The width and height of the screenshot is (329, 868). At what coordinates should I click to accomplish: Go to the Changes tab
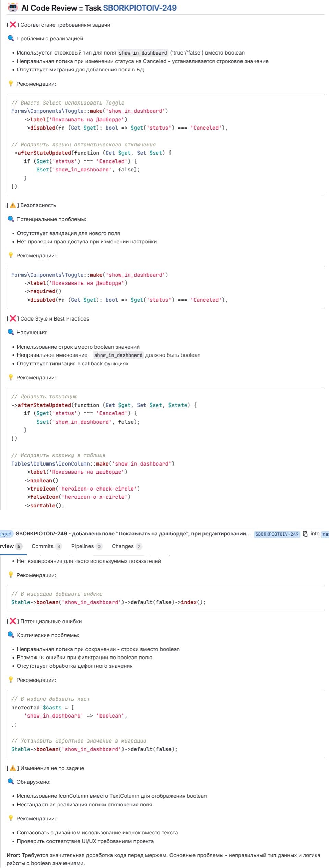coord(126,546)
